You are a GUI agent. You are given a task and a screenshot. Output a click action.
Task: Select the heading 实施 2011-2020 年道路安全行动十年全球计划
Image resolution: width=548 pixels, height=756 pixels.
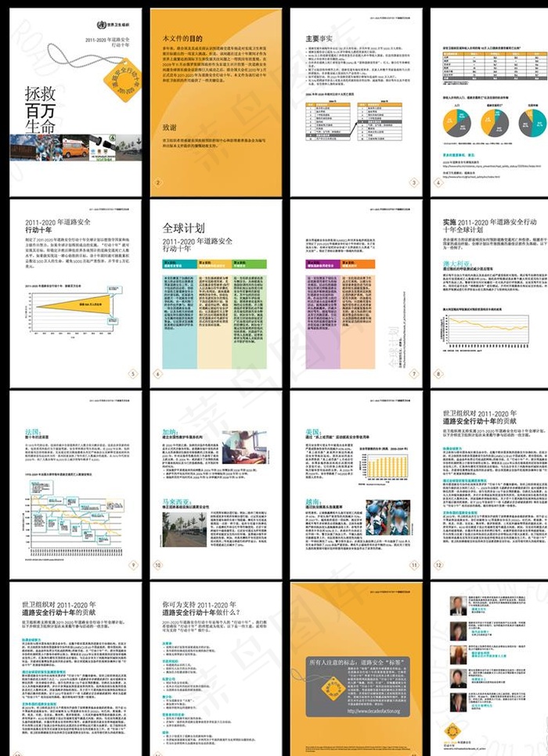tap(489, 225)
